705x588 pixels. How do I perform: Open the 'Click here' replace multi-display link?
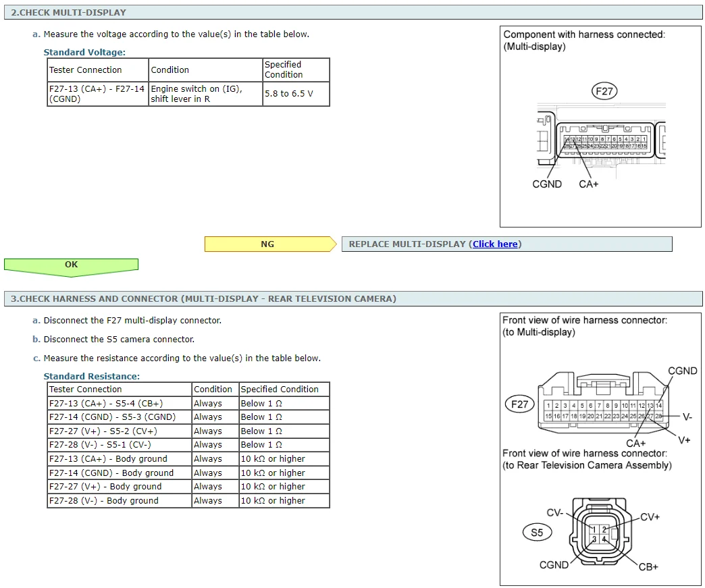(495, 244)
